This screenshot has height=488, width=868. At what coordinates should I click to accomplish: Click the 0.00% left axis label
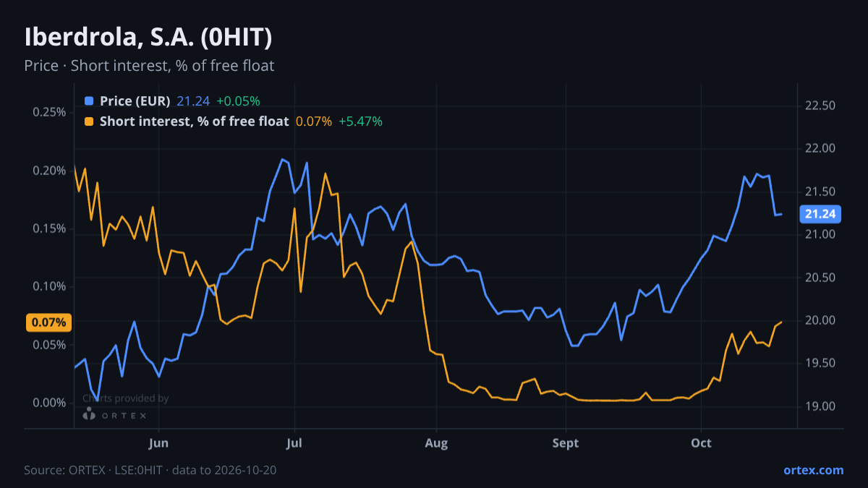pyautogui.click(x=50, y=403)
